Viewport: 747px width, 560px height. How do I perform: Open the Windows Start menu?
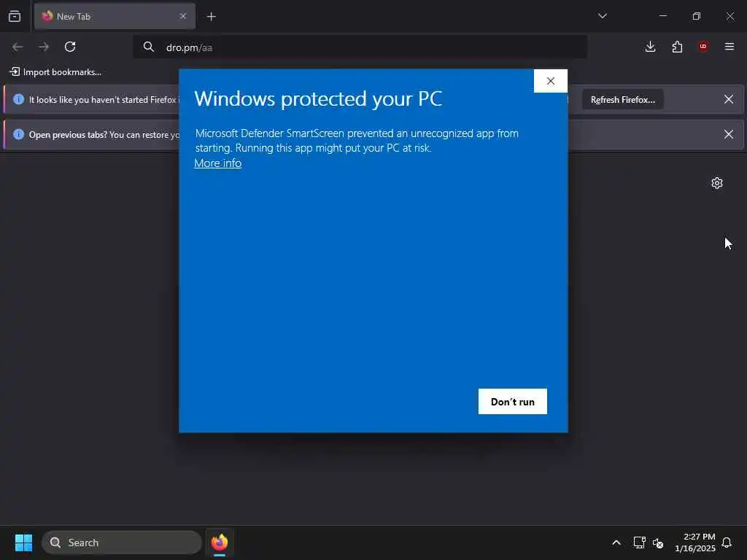click(x=23, y=542)
